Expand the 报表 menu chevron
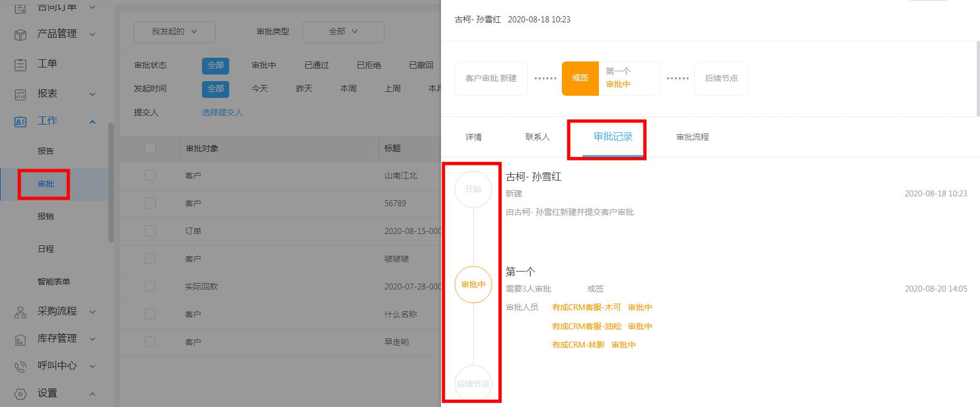980x407 pixels. (x=93, y=94)
